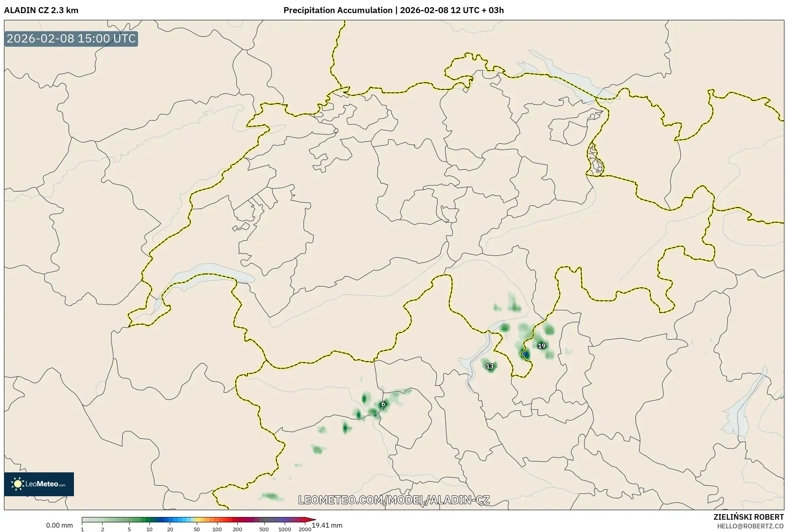Screen dimensions: 788x532
Task: Toggle the 2026-02-08 15:00 UTC timestamp overlay
Action: (x=71, y=39)
